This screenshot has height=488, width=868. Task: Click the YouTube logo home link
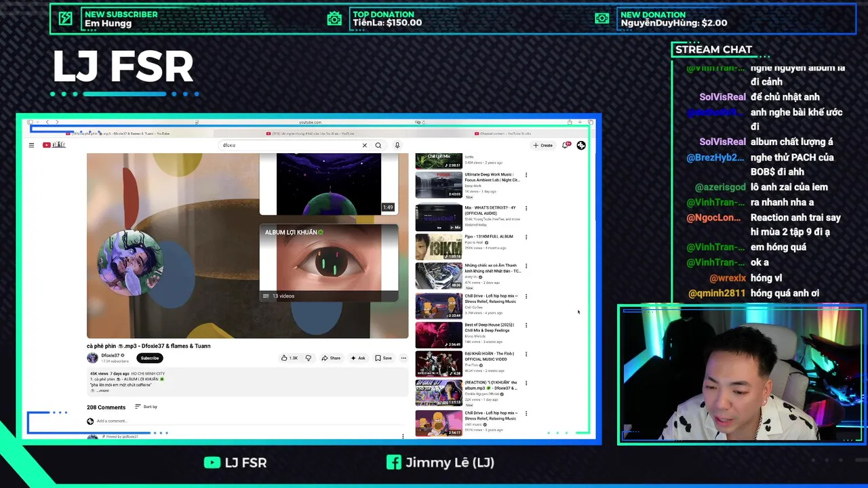(x=54, y=145)
